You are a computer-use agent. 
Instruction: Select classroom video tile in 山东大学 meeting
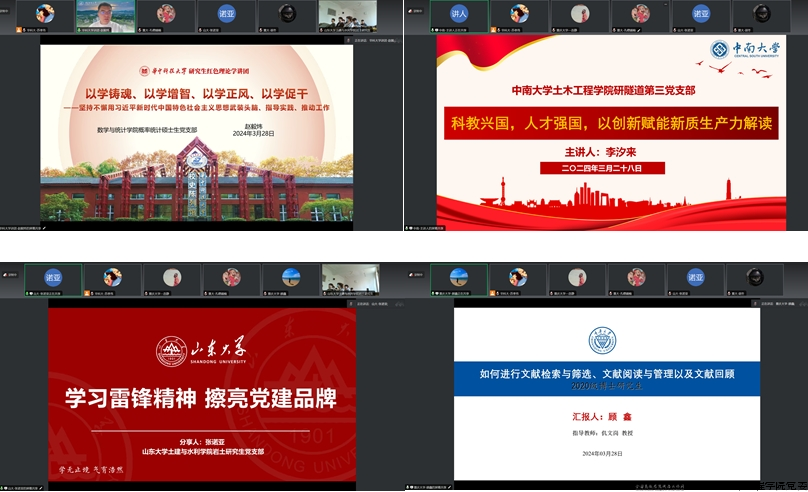350,280
